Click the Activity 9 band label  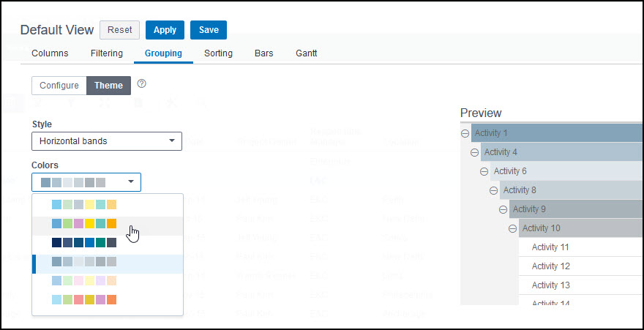[x=529, y=209]
